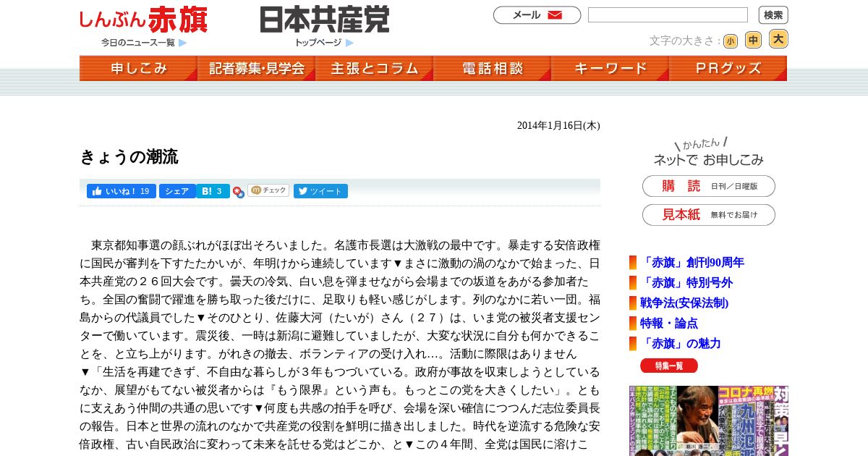Open 戦争法(安保法制) link
Image resolution: width=868 pixels, height=456 pixels.
pos(684,303)
